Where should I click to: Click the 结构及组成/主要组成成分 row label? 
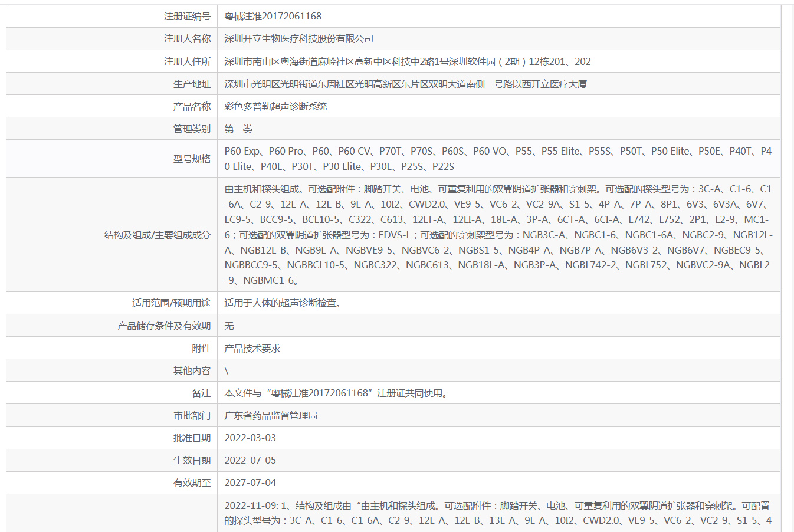click(158, 235)
